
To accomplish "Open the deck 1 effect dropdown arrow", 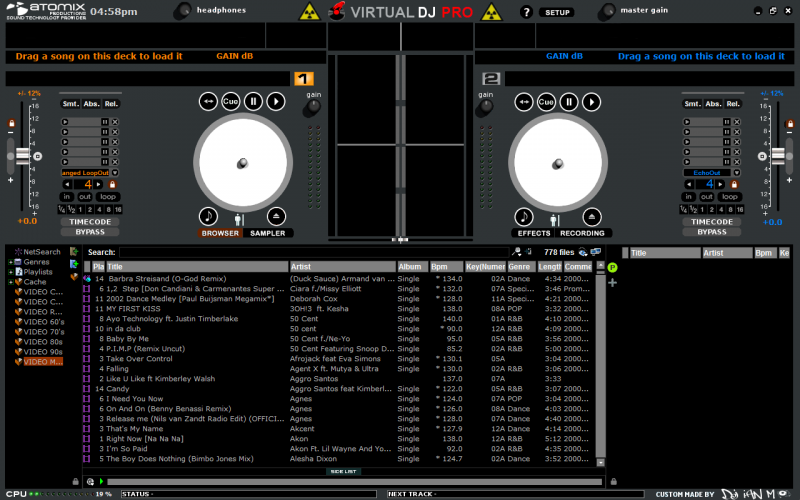I will coord(115,173).
